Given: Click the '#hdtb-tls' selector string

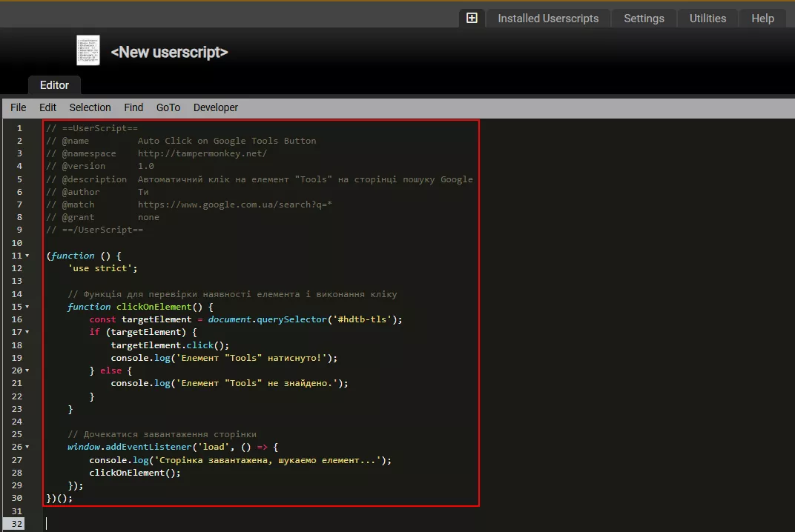Looking at the screenshot, I should pyautogui.click(x=362, y=319).
